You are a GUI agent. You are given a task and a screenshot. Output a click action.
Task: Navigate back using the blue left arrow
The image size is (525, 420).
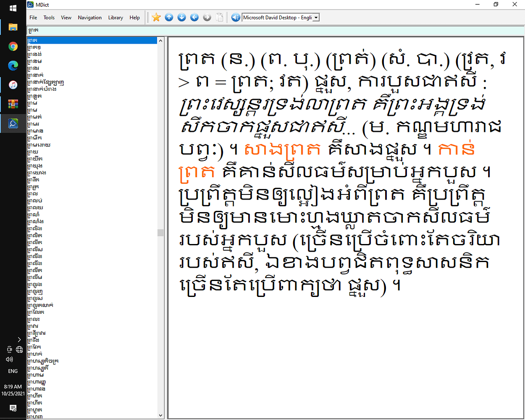(194, 17)
